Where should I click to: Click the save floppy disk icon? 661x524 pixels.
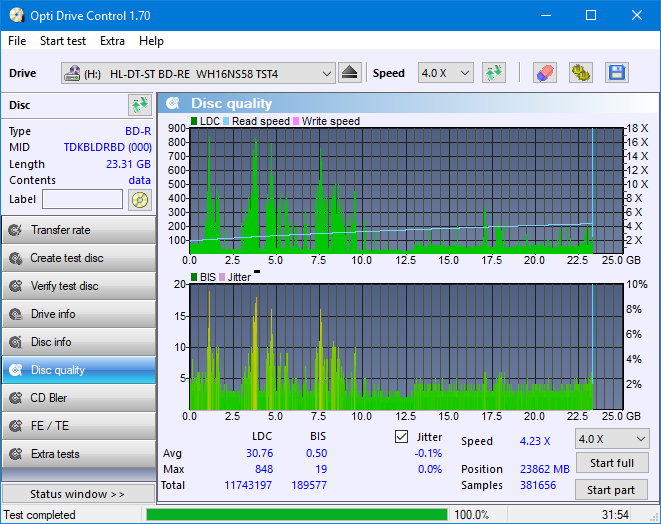[x=616, y=73]
